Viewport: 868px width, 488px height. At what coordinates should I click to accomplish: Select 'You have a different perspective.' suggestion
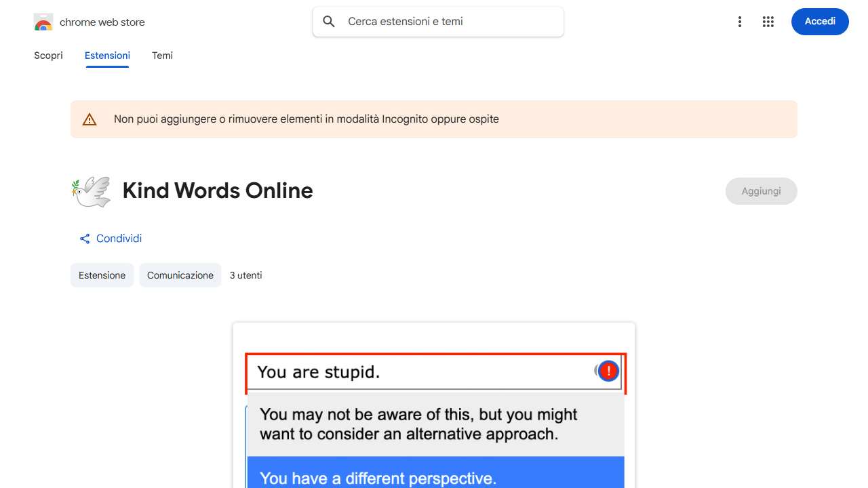[435, 476]
